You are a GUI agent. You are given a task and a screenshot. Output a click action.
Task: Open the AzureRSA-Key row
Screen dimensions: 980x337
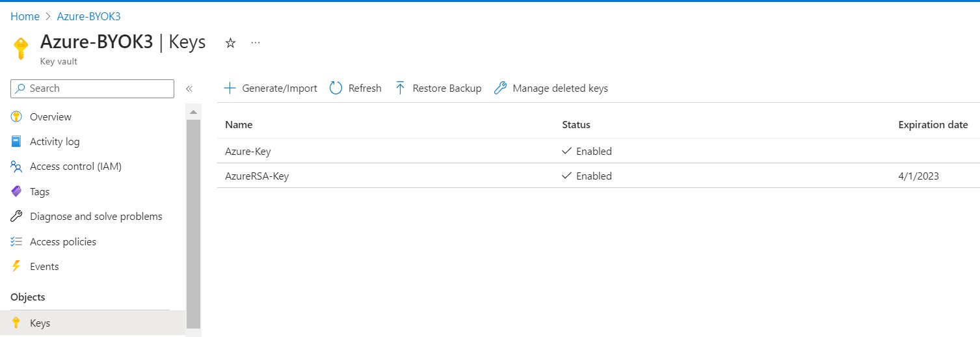click(598, 176)
